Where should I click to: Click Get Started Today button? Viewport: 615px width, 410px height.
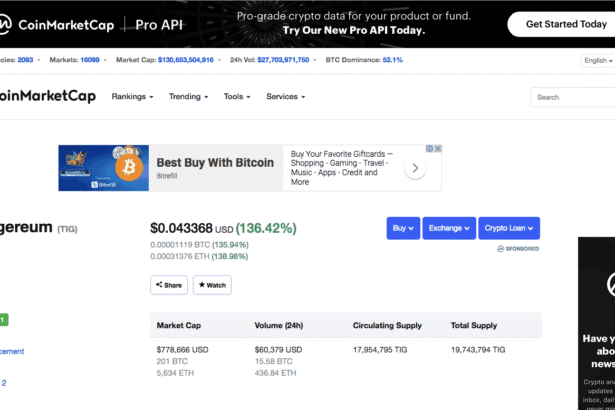tap(561, 24)
